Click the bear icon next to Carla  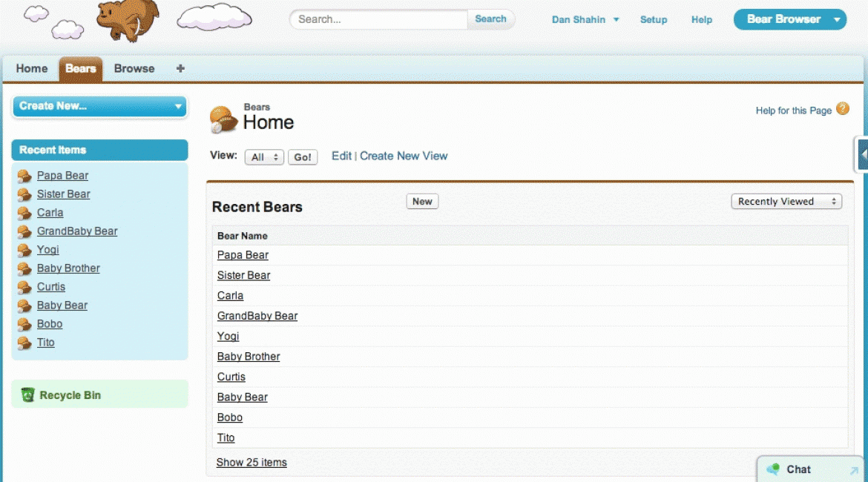pos(24,213)
